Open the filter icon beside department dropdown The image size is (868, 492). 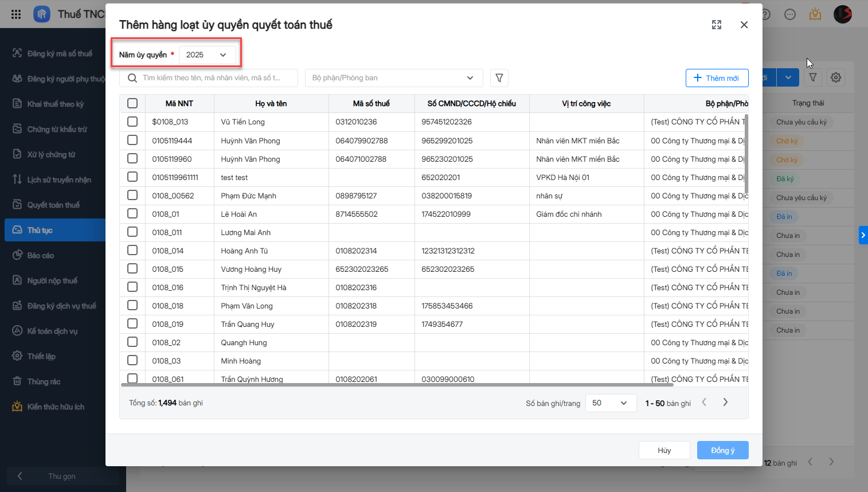[499, 78]
